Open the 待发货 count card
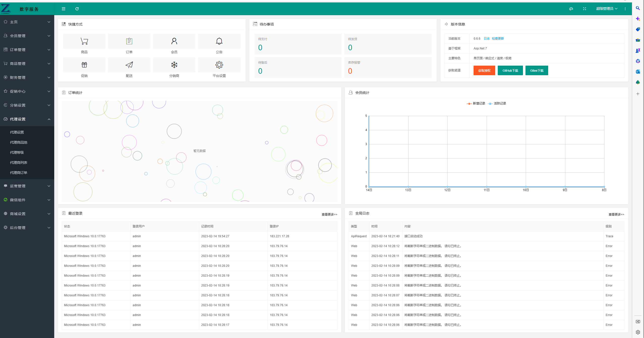644x338 pixels. click(388, 44)
